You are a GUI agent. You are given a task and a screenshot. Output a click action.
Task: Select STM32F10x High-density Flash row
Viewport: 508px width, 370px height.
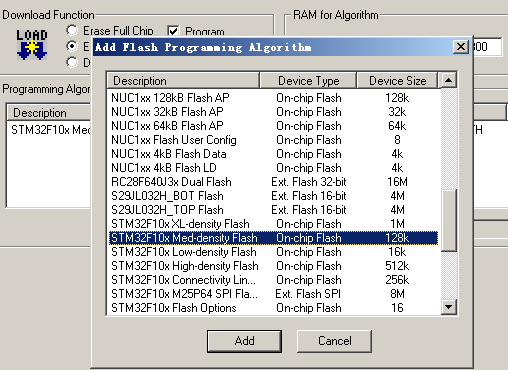coord(273,266)
